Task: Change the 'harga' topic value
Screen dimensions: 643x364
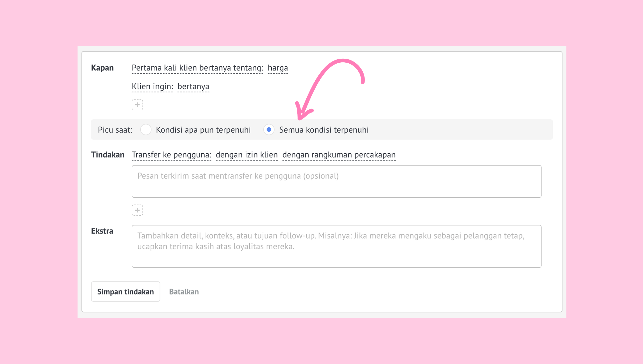Action: pyautogui.click(x=278, y=68)
